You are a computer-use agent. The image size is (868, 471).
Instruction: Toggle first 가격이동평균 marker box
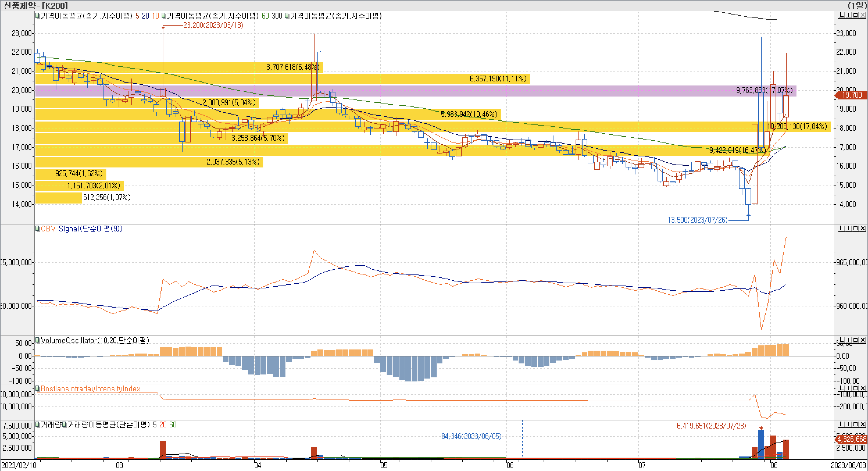click(38, 16)
